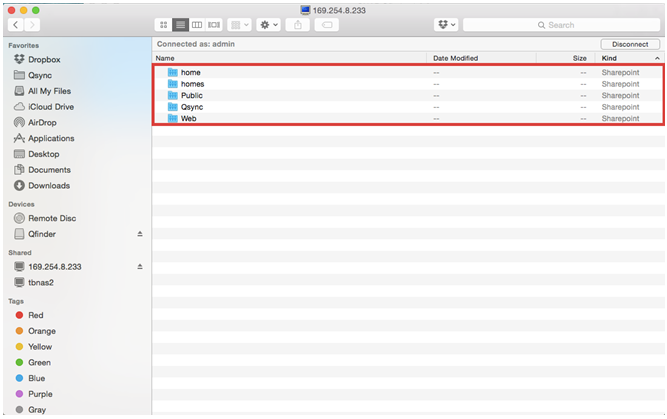Open the Arrange items dropdown
This screenshot has width=667, height=419.
(239, 24)
